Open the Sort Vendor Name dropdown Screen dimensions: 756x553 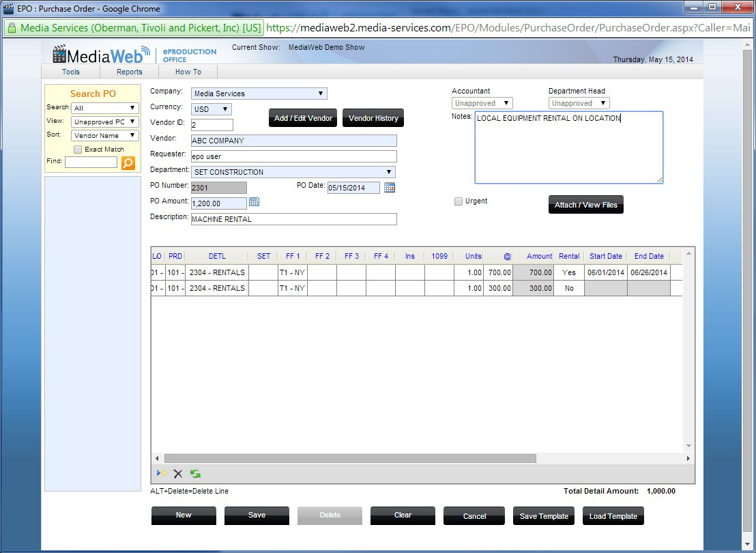(104, 136)
